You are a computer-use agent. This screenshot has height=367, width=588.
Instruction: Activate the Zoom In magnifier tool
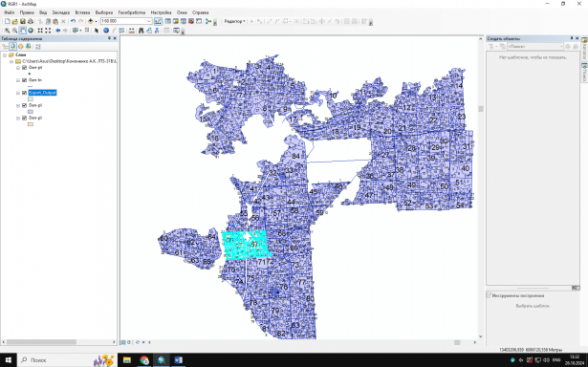(7, 31)
